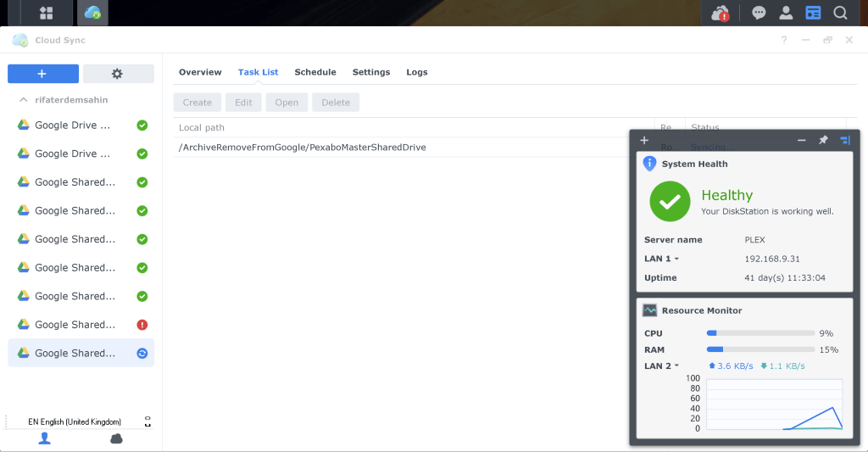Click the EN English (United Kingdom) language indicator
Screen dimensions: 868x452
tap(75, 422)
